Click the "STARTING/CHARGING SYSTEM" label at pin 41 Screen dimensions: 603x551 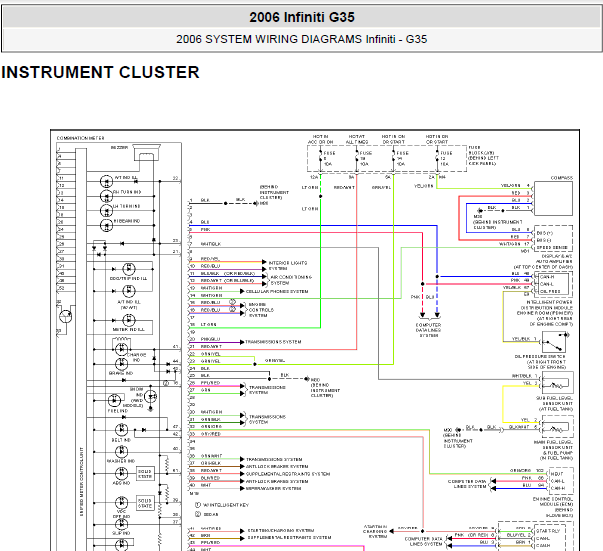point(281,531)
